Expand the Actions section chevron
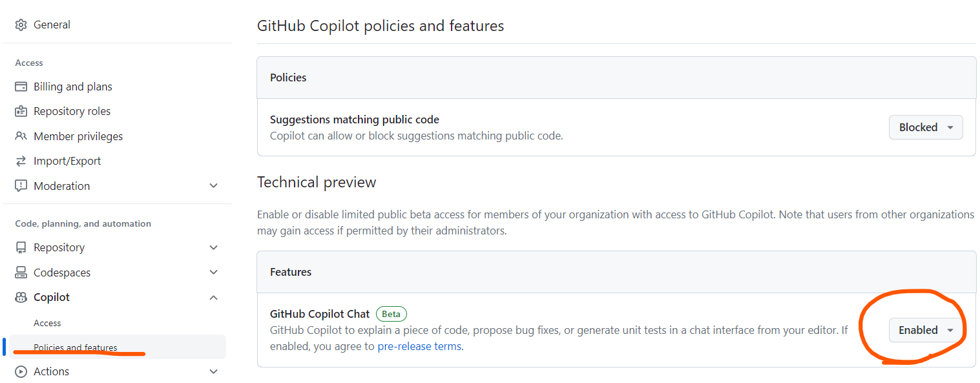 pos(214,371)
